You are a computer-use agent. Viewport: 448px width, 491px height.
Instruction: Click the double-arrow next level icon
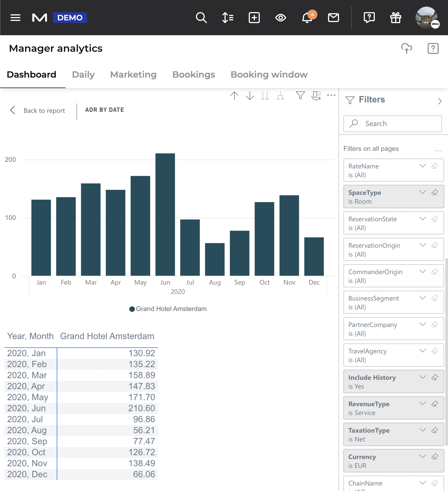(265, 96)
